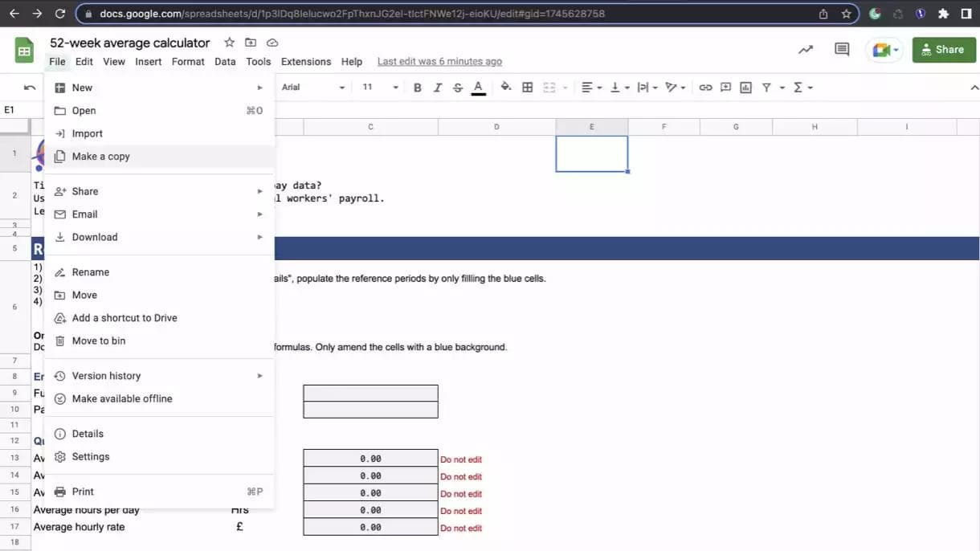Image resolution: width=980 pixels, height=551 pixels.
Task: Select Move in the File menu
Action: pyautogui.click(x=159, y=295)
